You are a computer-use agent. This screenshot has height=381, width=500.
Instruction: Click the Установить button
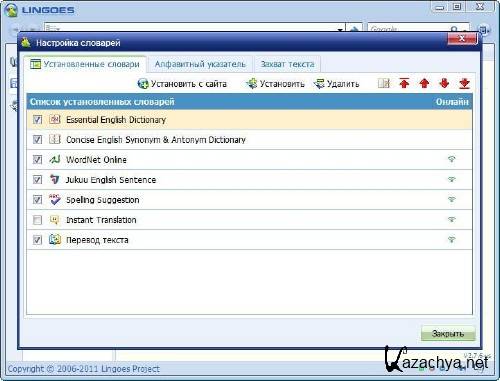click(x=275, y=84)
